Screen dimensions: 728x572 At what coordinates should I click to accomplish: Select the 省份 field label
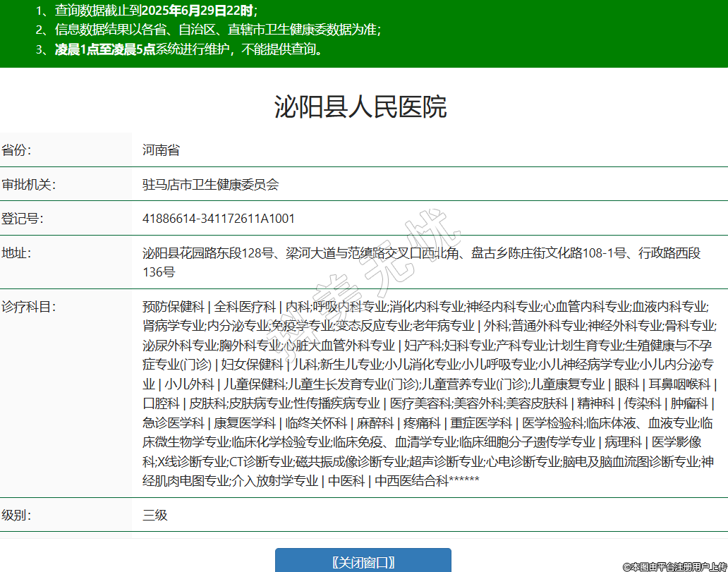point(17,150)
